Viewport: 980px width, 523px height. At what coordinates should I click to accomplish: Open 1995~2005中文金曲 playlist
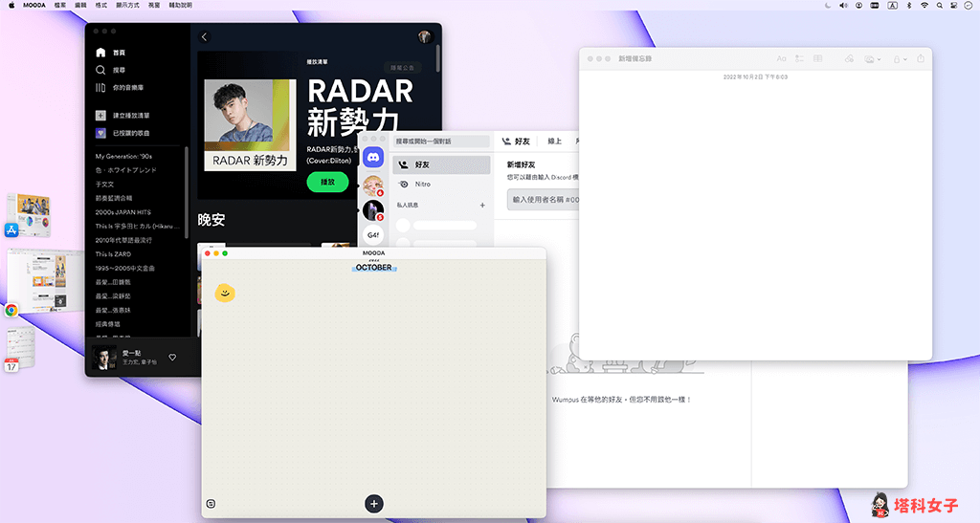tap(125, 269)
